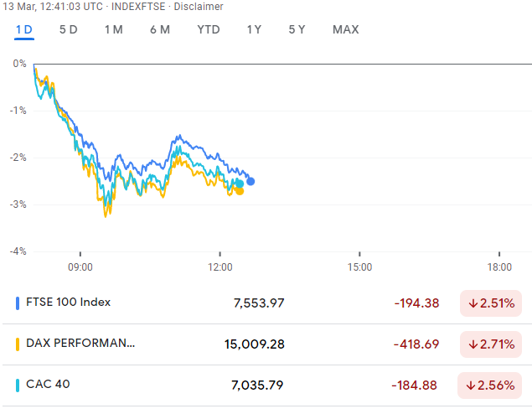
Task: Show the 6M time range
Action: pyautogui.click(x=159, y=29)
